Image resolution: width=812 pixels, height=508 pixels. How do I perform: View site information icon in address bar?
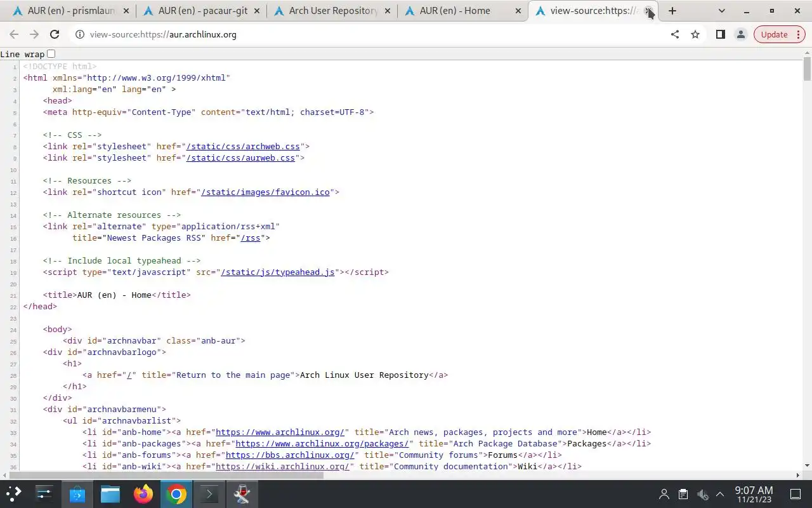[x=80, y=34]
